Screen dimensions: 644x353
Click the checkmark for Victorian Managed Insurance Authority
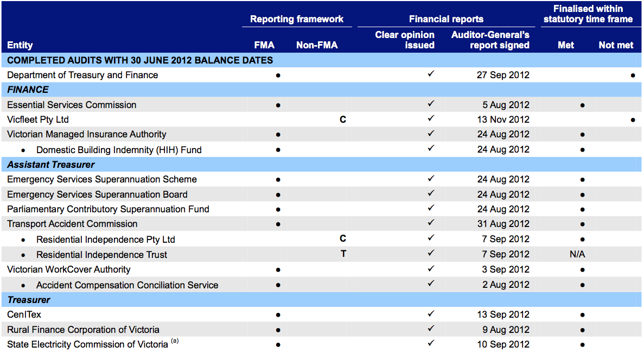(431, 133)
